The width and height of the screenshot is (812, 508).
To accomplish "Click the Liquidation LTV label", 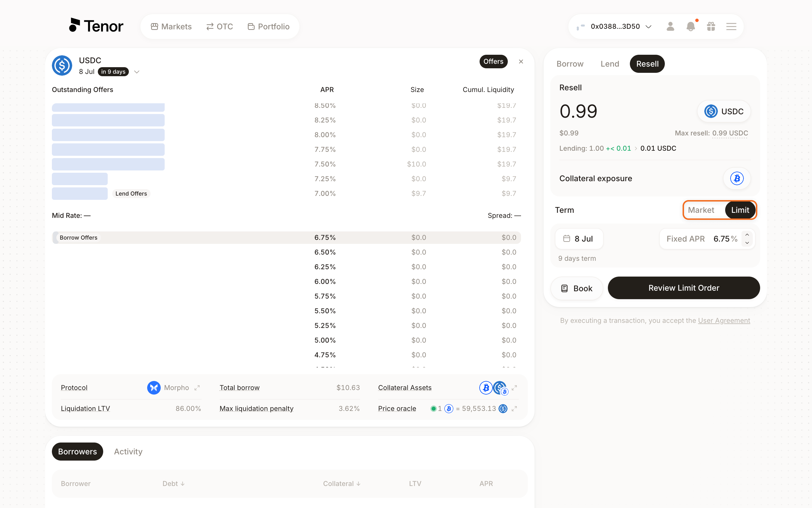I will click(85, 409).
